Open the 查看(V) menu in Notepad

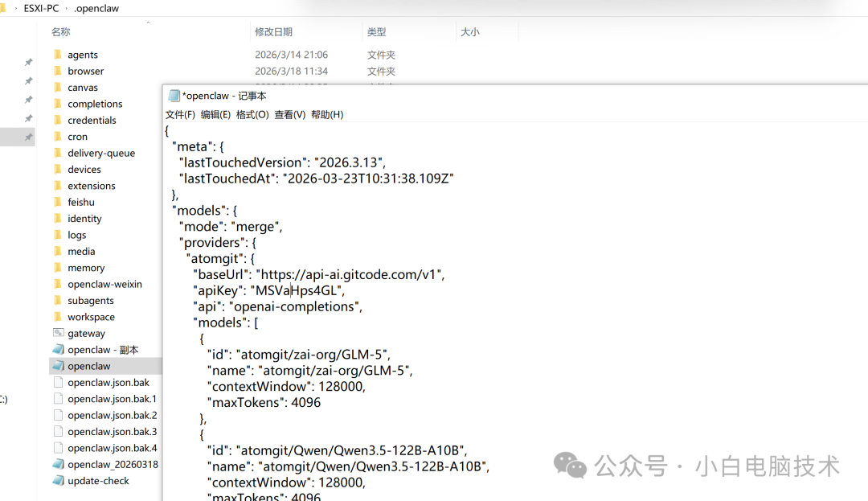coord(290,114)
